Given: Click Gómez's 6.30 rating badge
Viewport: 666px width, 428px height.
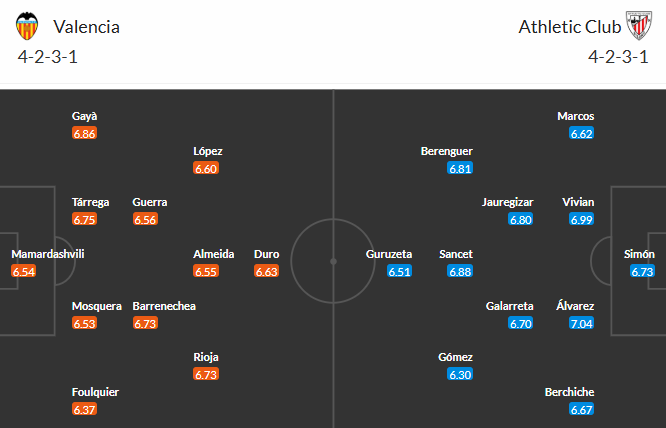Looking at the screenshot, I should (460, 375).
